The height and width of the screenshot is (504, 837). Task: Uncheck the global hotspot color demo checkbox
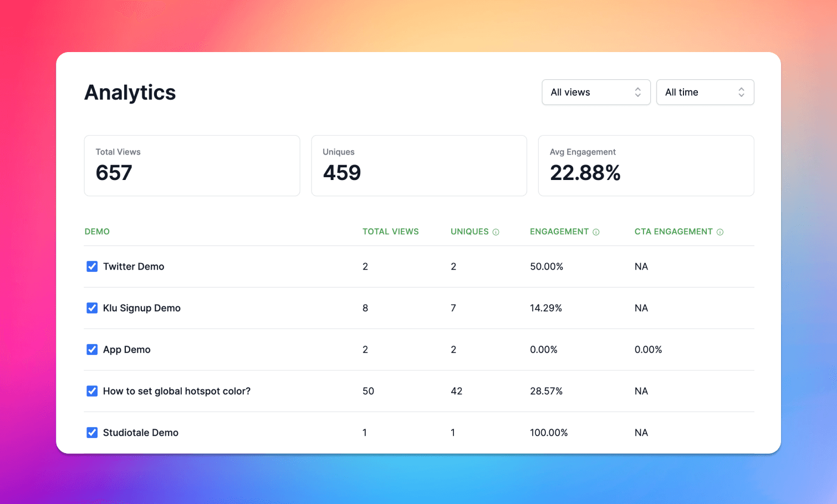[x=91, y=391]
